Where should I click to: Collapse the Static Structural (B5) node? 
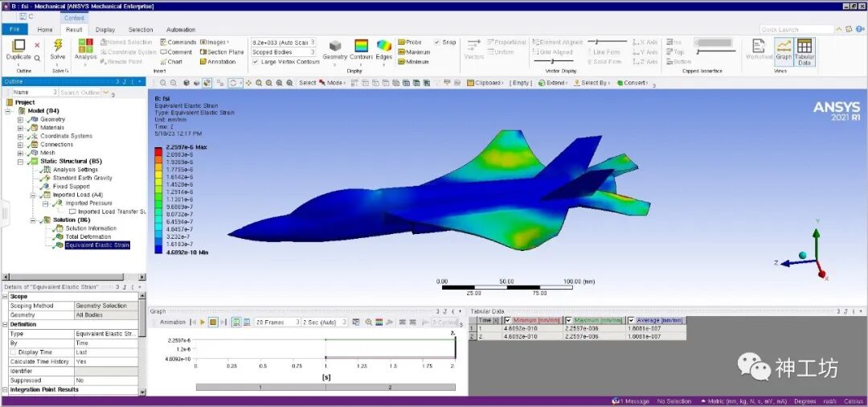pos(20,162)
